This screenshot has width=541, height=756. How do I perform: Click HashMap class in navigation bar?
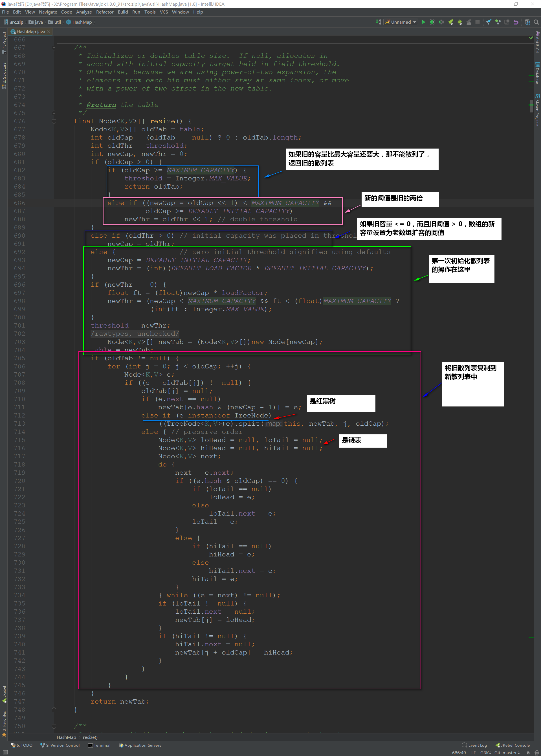[79, 22]
